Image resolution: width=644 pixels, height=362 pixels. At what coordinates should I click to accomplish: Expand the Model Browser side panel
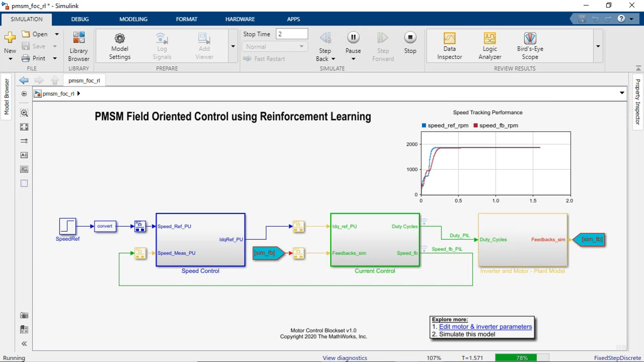(x=7, y=97)
